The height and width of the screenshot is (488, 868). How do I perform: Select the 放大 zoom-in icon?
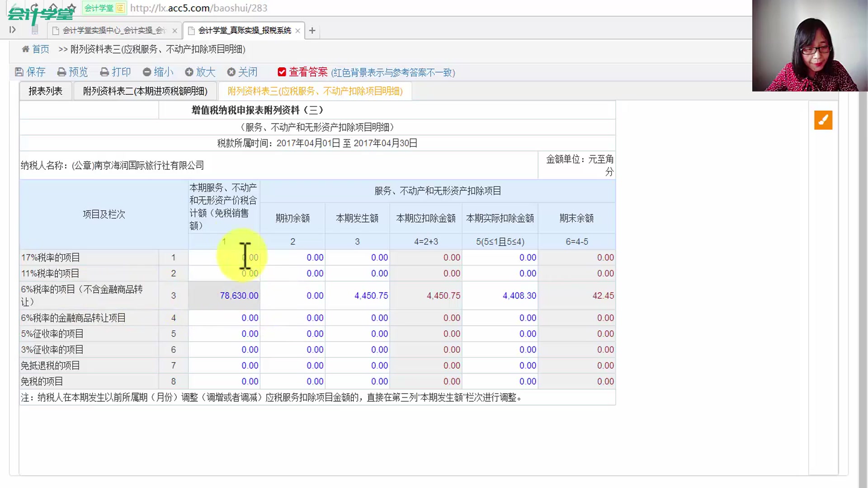click(x=189, y=72)
